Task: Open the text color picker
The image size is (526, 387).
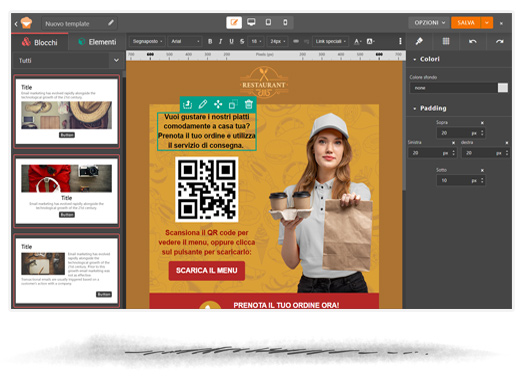Action: pyautogui.click(x=357, y=41)
